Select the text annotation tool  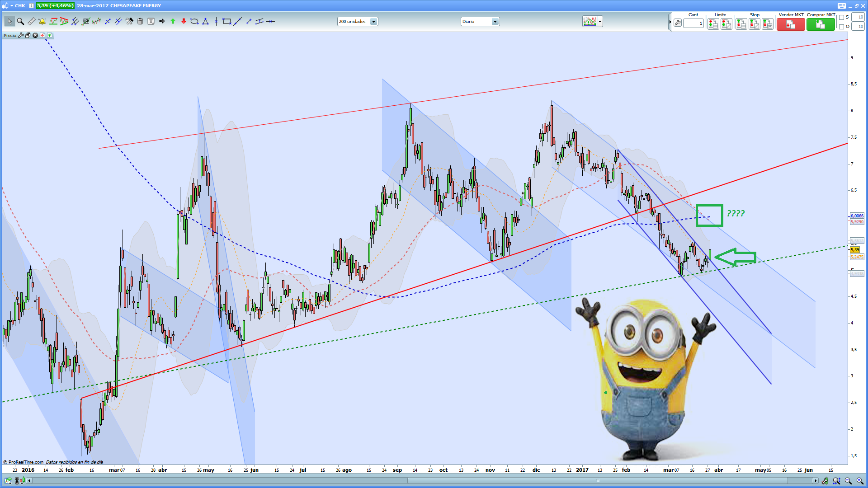tap(151, 21)
